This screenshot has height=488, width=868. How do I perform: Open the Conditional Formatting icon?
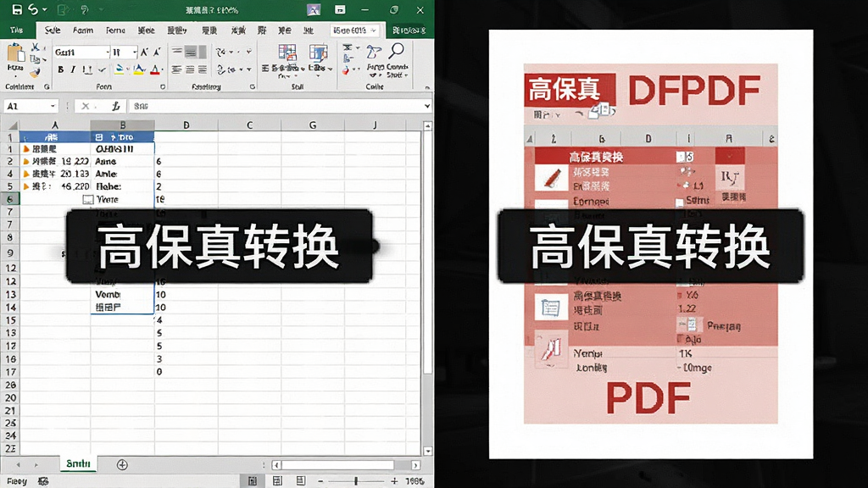(x=287, y=53)
